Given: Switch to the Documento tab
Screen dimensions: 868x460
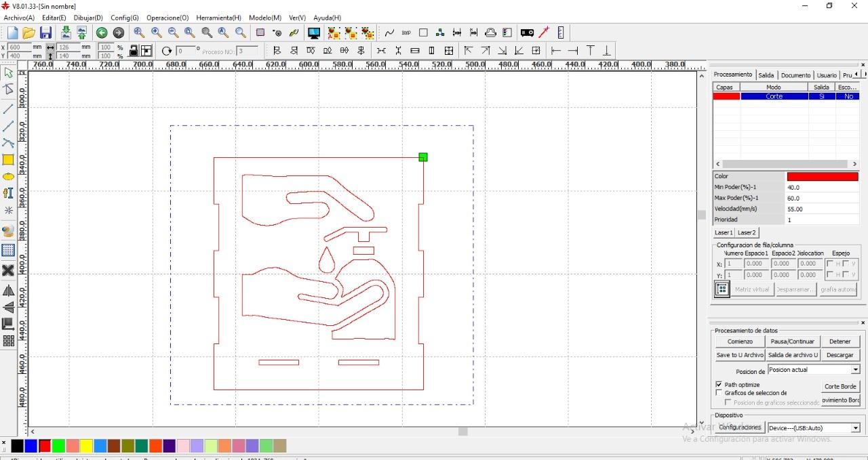Looking at the screenshot, I should point(795,75).
